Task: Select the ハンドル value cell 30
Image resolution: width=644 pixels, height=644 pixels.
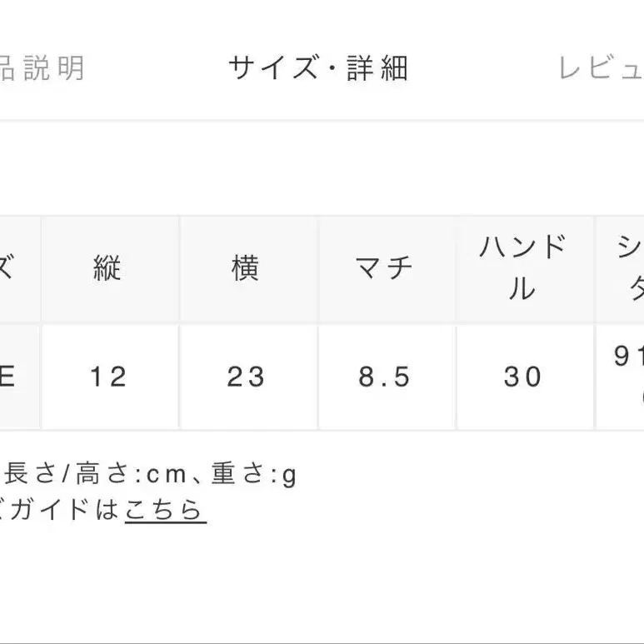Action: tap(523, 377)
